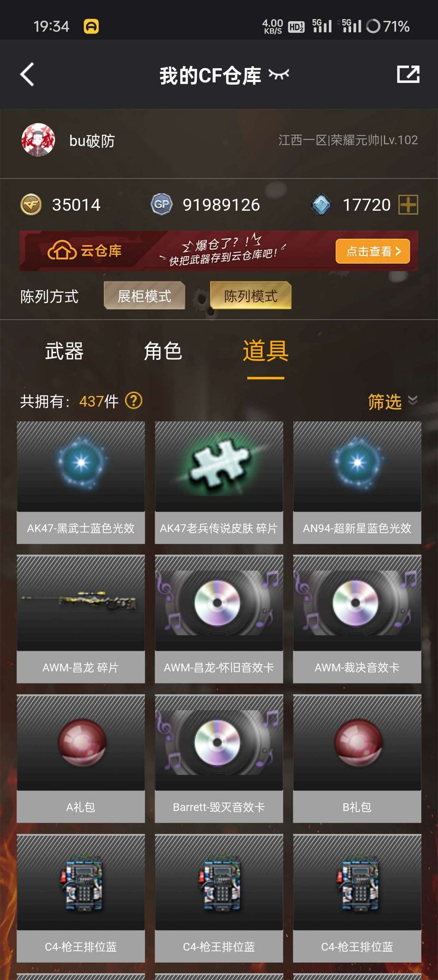Viewport: 438px width, 980px height.
Task: Tap the GP currency icon
Action: [x=162, y=204]
